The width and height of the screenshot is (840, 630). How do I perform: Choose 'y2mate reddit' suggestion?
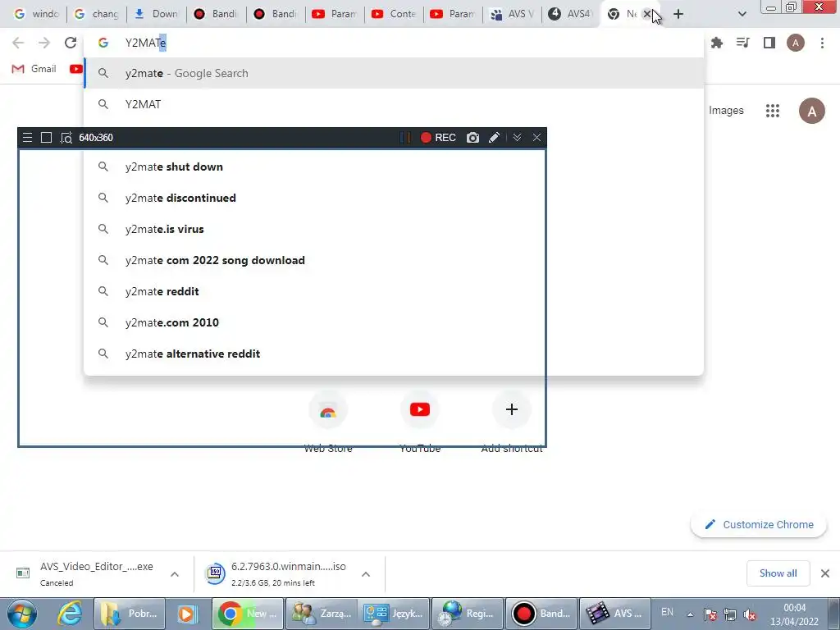point(394,291)
